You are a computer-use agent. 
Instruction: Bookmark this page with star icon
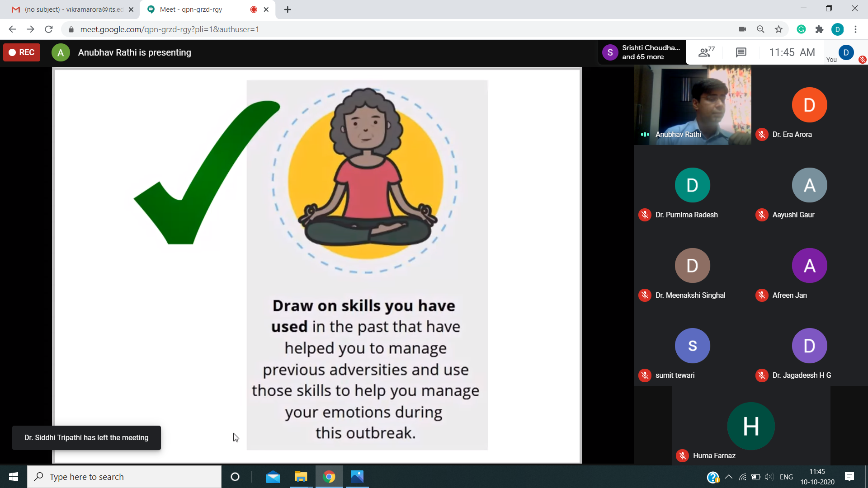[x=778, y=29]
